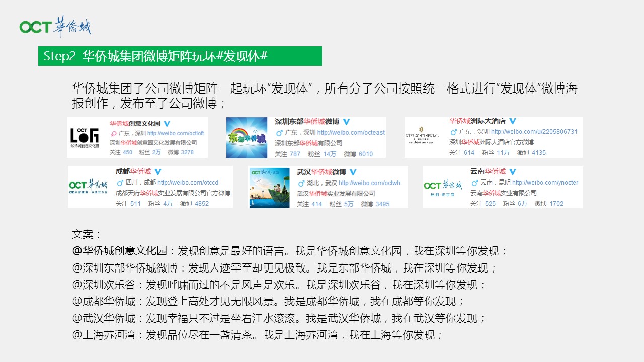Click 微博 1702 count
The height and width of the screenshot is (362, 644).
pyautogui.click(x=549, y=204)
